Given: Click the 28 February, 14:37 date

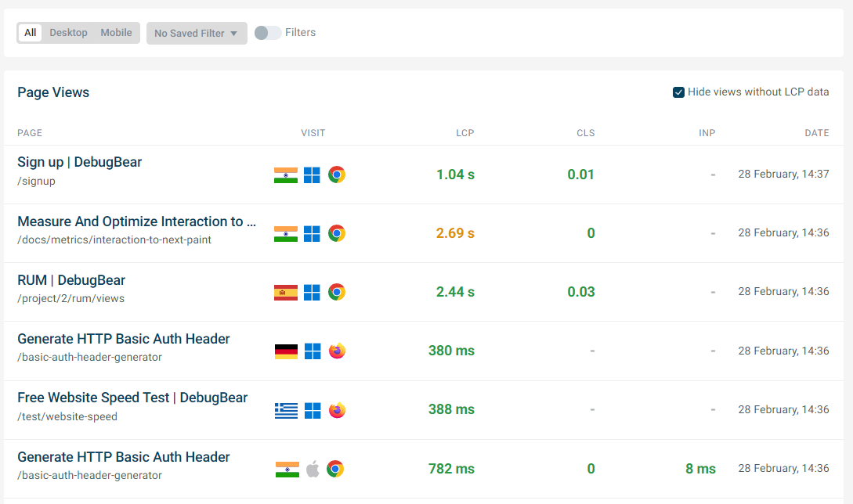Looking at the screenshot, I should click(x=783, y=174).
